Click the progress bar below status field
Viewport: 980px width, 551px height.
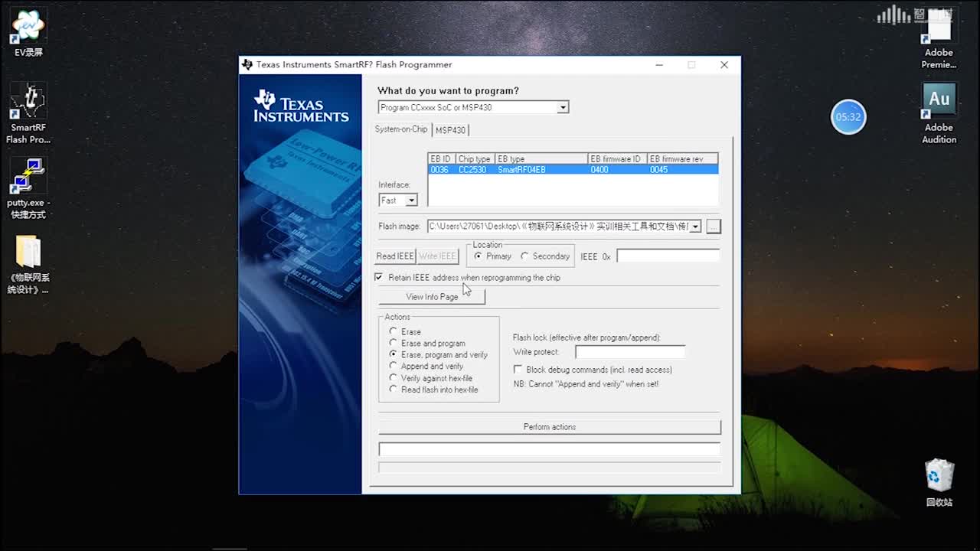click(550, 468)
